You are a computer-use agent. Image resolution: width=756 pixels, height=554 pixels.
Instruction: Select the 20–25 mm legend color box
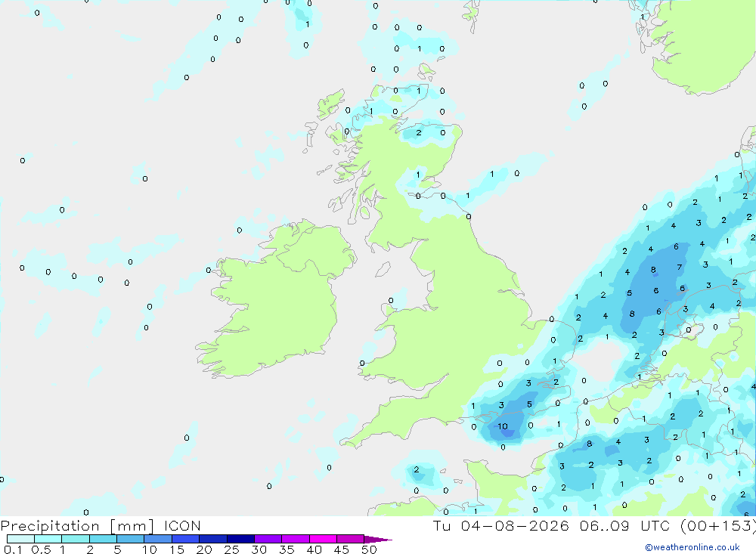[x=212, y=539]
